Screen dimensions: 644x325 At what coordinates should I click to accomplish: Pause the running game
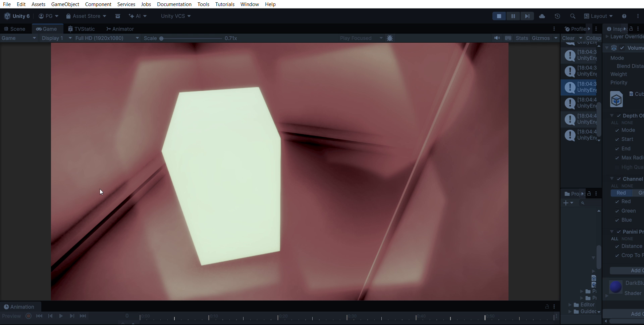pos(513,16)
